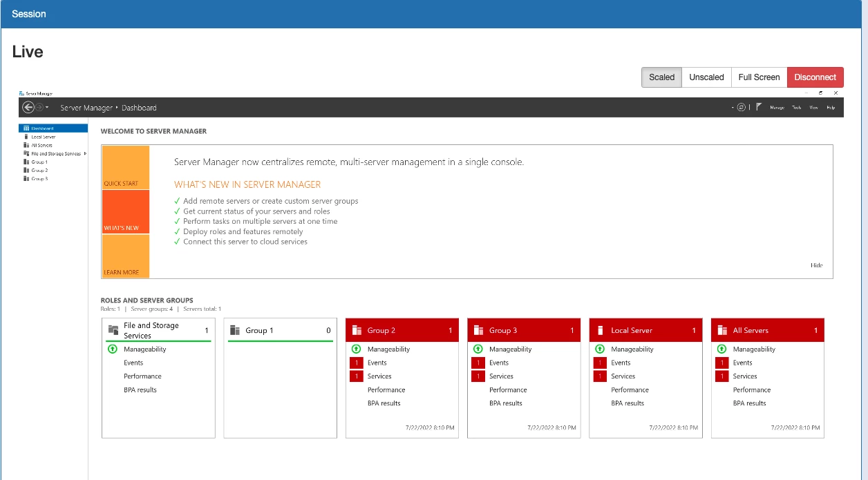
Task: Switch to Unscaled display mode
Action: 706,77
